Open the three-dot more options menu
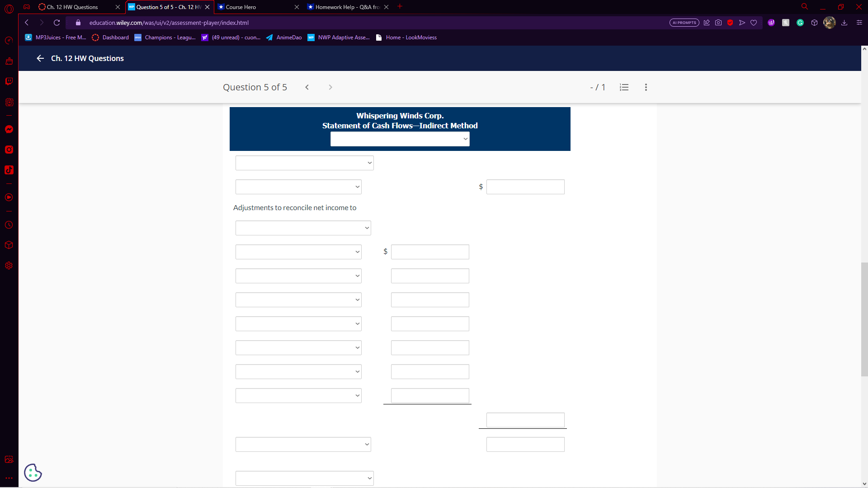Viewport: 868px width, 488px height. click(646, 87)
